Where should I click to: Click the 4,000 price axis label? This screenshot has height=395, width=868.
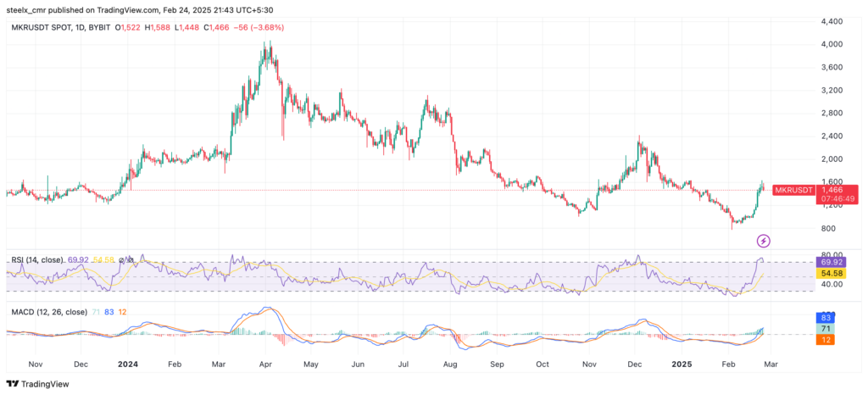[x=832, y=44]
